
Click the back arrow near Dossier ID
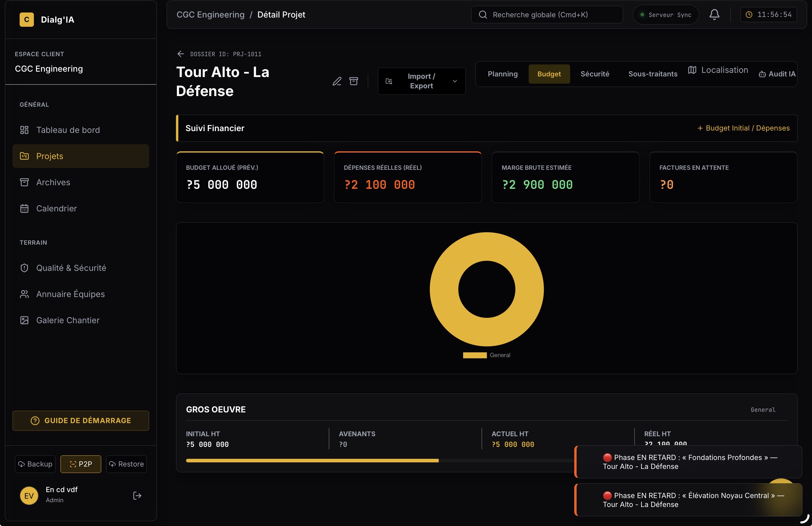pos(180,54)
